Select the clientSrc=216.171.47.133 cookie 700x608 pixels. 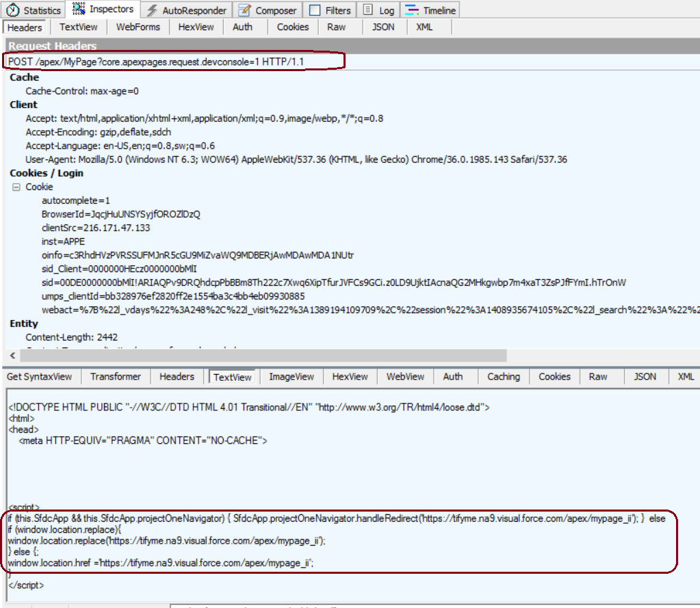click(x=96, y=228)
